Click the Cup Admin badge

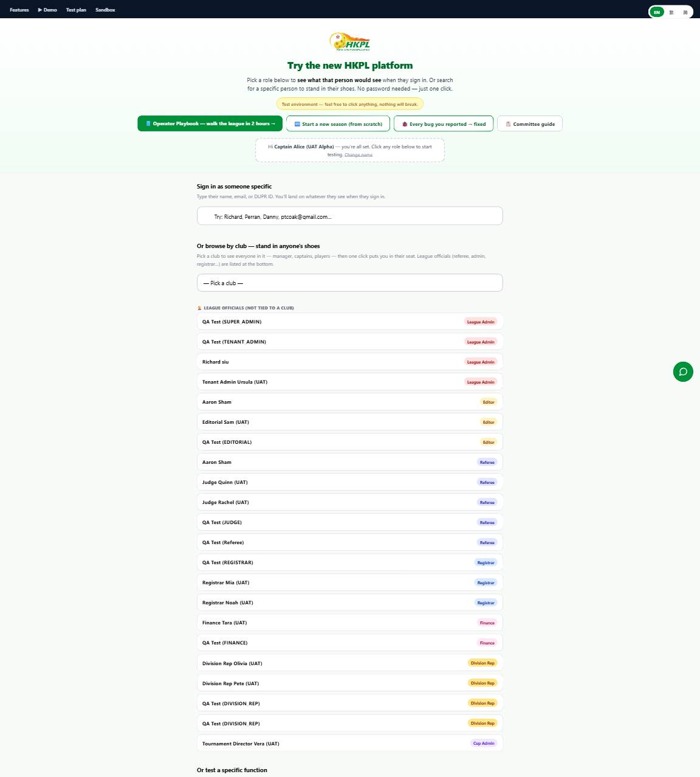484,743
